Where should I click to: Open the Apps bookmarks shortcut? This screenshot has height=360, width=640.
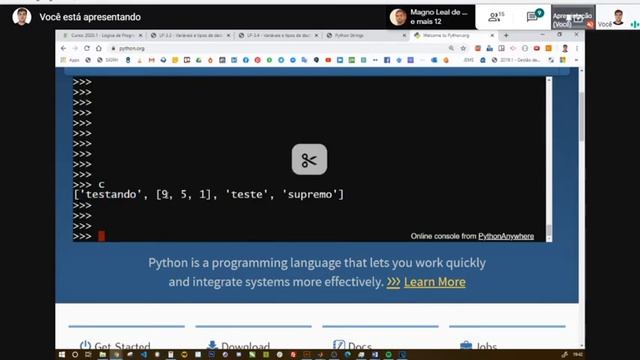(x=70, y=60)
